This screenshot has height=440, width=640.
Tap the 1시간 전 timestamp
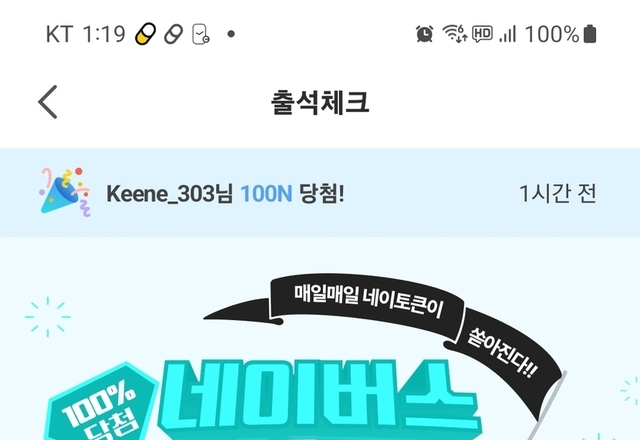[558, 193]
